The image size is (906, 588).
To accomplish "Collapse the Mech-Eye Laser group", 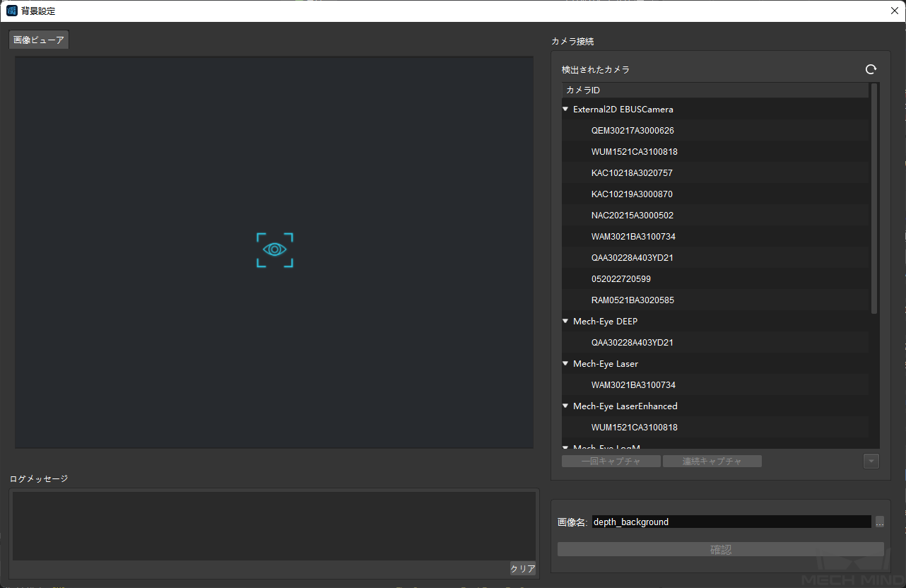I will [565, 364].
